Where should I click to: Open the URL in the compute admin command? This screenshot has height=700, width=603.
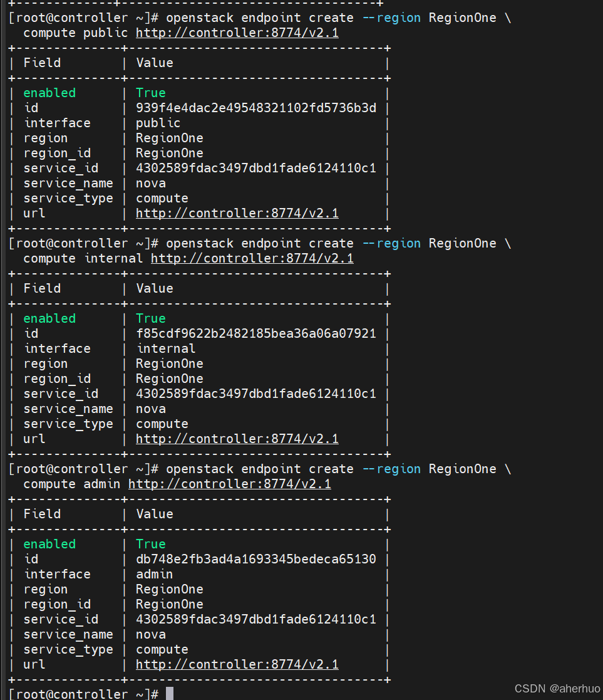229,484
